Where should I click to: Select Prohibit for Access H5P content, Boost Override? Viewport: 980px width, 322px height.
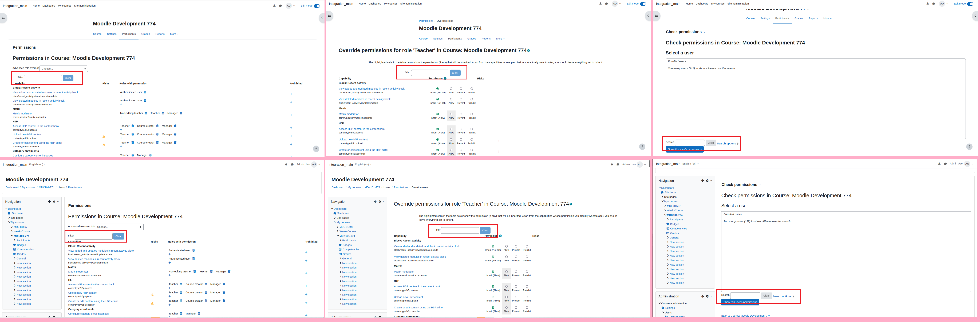472,129
